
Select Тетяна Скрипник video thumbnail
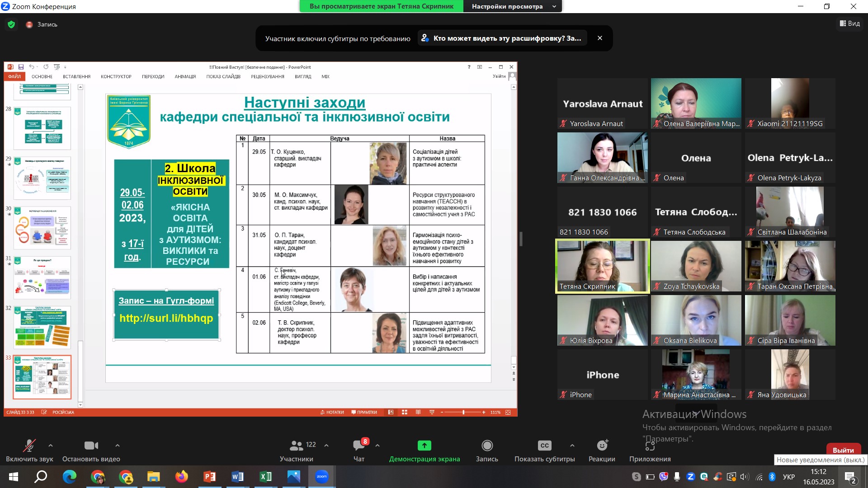[602, 267]
